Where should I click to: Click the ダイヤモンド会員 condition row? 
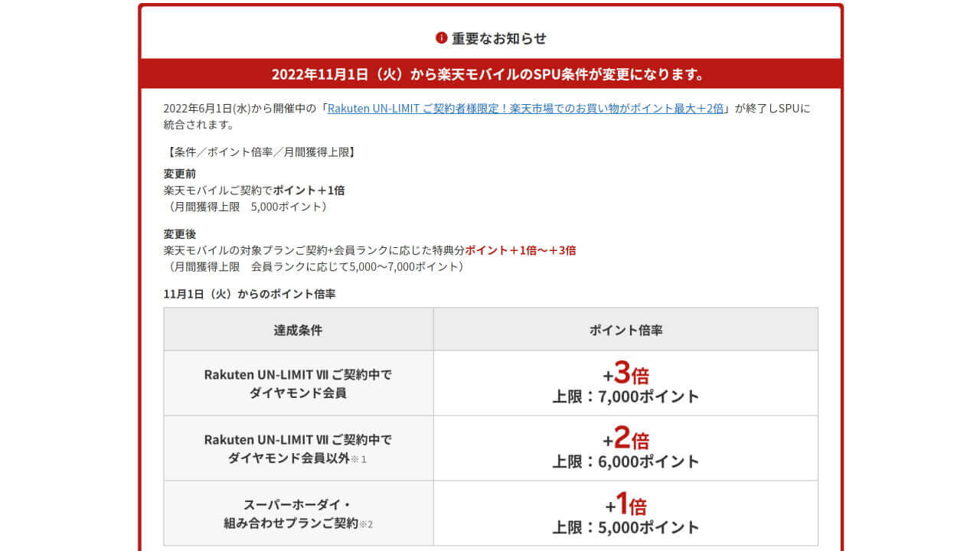(x=297, y=381)
